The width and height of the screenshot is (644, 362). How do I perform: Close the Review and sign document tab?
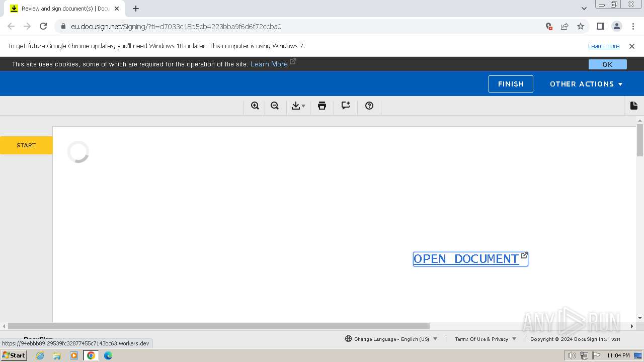pos(117,9)
